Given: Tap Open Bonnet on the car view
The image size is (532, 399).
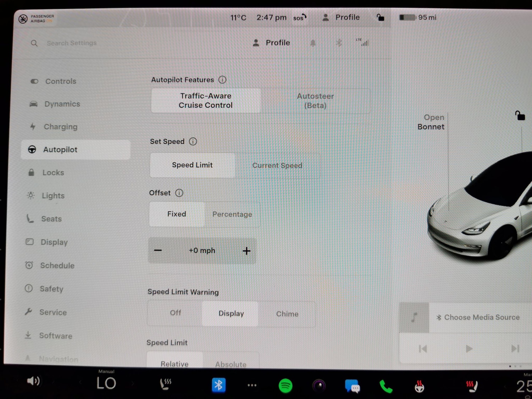Looking at the screenshot, I should [x=431, y=122].
